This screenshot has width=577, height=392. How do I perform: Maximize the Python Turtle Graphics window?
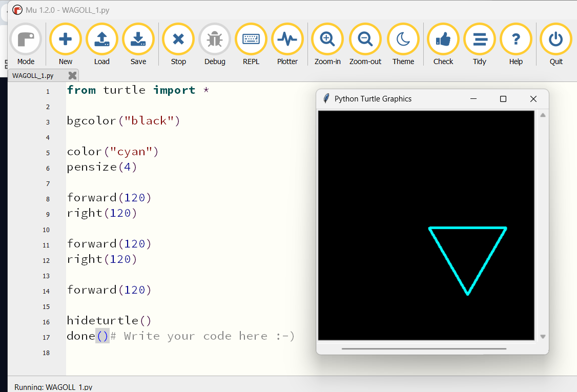(503, 99)
